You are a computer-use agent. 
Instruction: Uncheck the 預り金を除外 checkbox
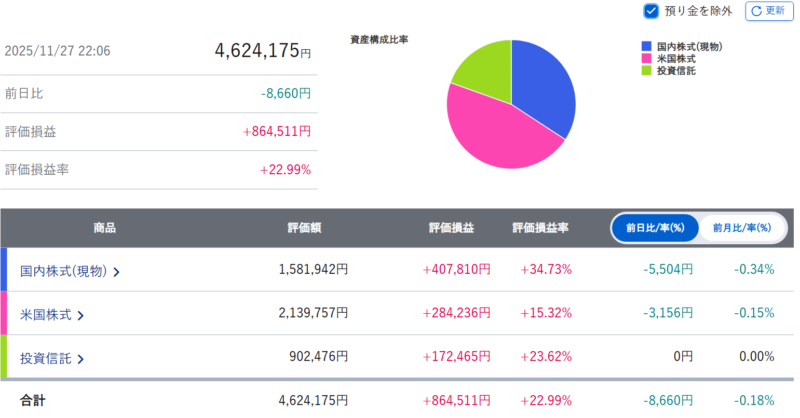tap(651, 11)
